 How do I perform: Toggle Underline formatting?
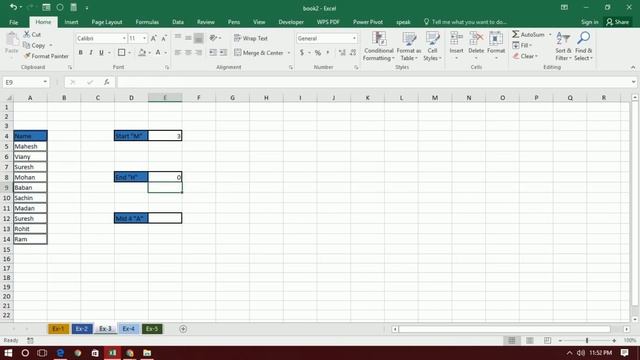[101, 53]
